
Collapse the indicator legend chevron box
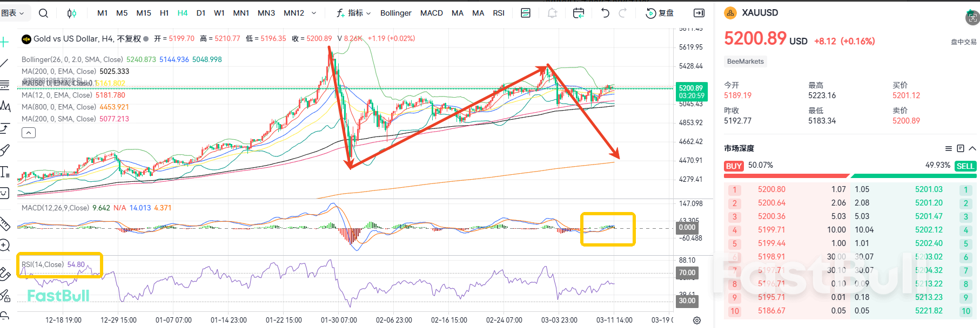pyautogui.click(x=29, y=133)
